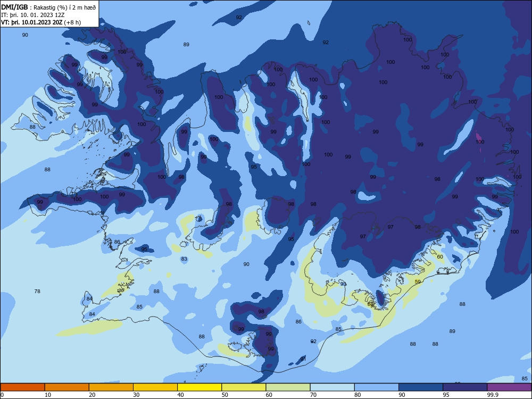Select the humidity value 91 on the map
The width and height of the screenshot is (532, 399).
click(303, 359)
